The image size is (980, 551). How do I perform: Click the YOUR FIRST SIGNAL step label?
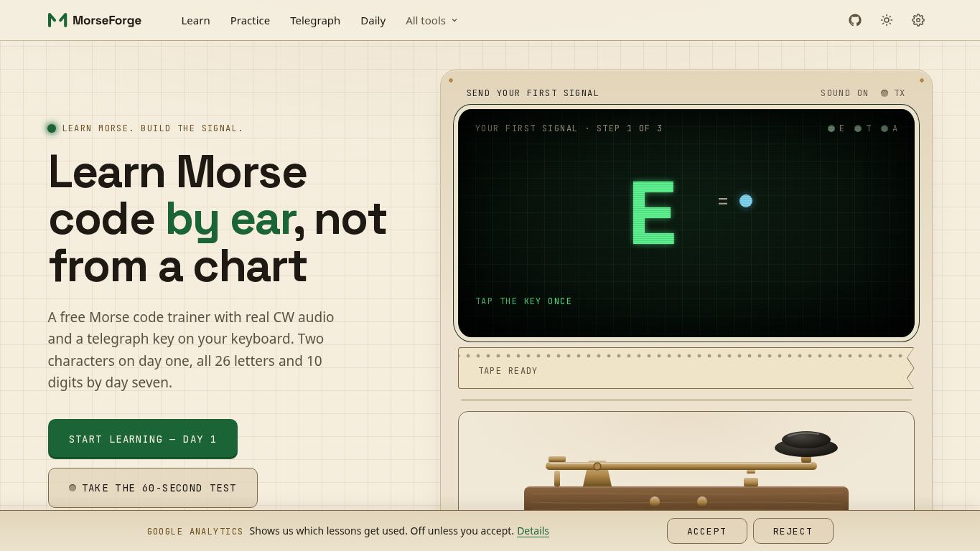(569, 128)
